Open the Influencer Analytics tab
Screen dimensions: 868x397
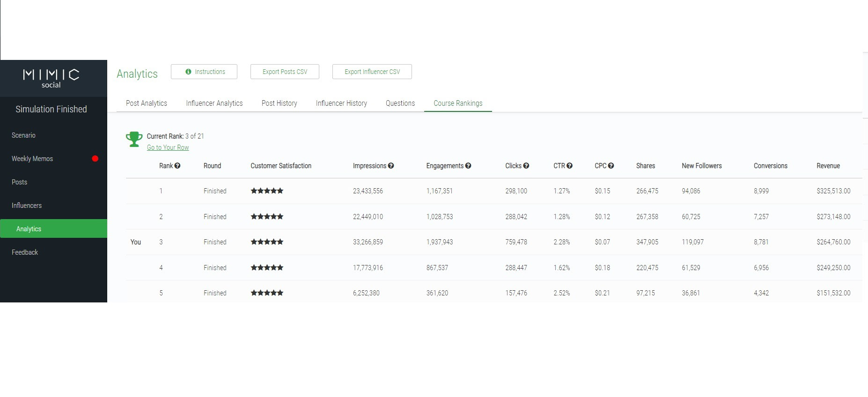tap(214, 103)
